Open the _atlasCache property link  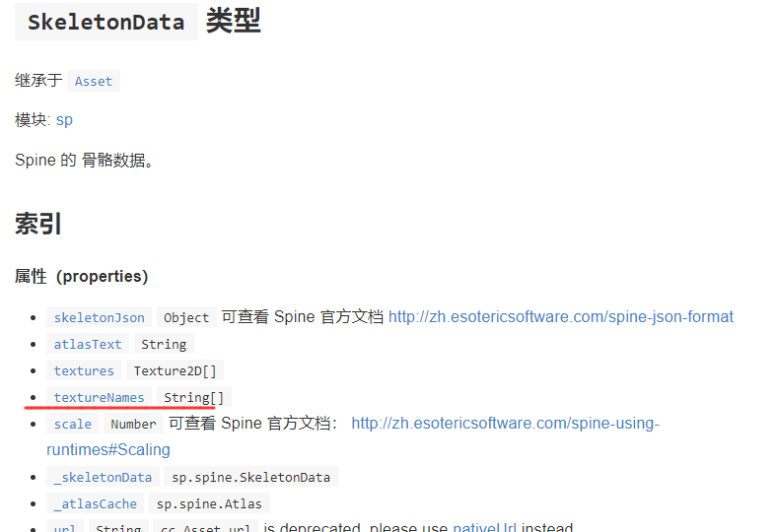click(x=95, y=503)
